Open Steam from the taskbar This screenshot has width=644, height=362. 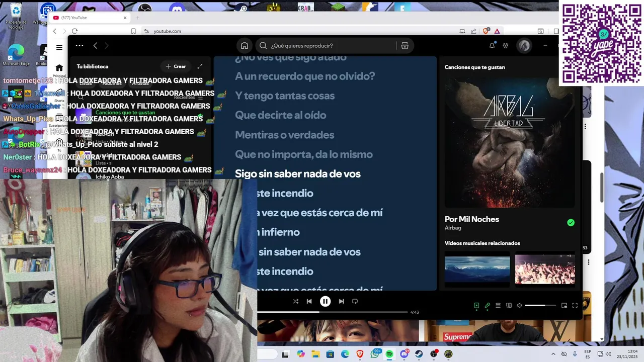point(419,354)
